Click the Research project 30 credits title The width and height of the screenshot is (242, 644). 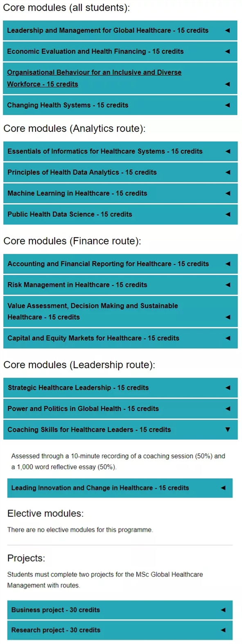coord(56,630)
